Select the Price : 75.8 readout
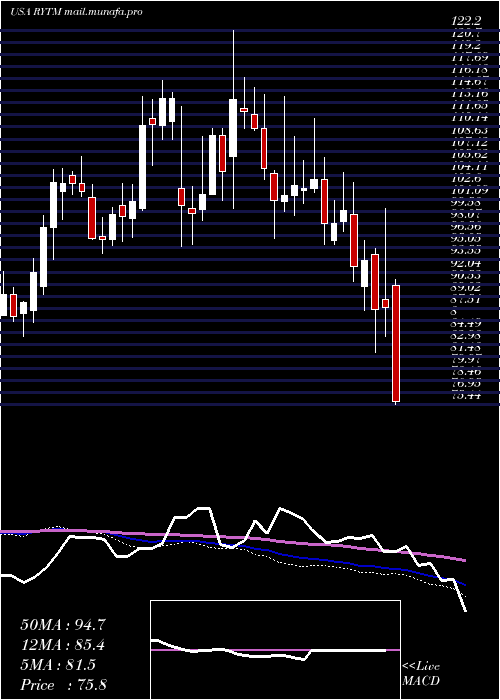This screenshot has height=700, width=500. (x=63, y=685)
